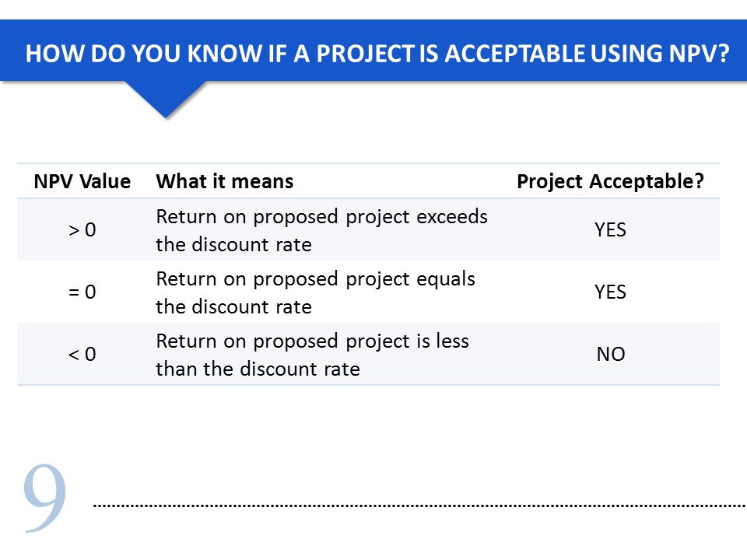Click 'than the discount rate' text line
747x560 pixels.
point(258,369)
